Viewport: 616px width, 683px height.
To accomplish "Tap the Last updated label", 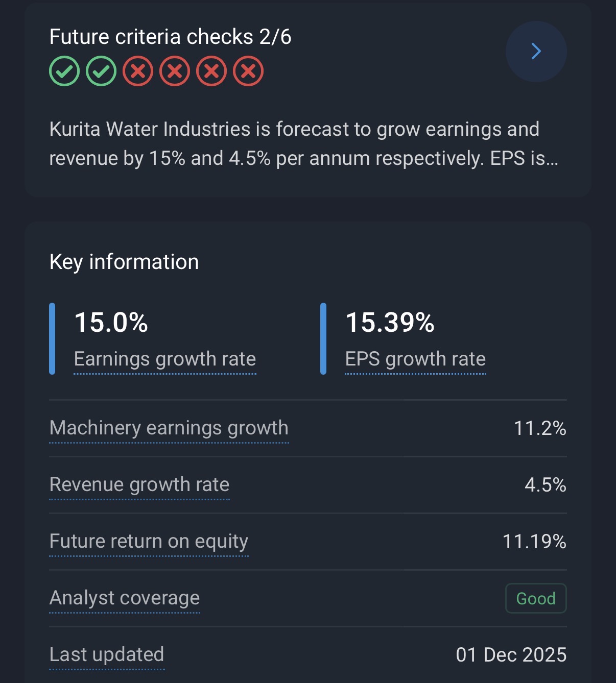I will tap(107, 654).
